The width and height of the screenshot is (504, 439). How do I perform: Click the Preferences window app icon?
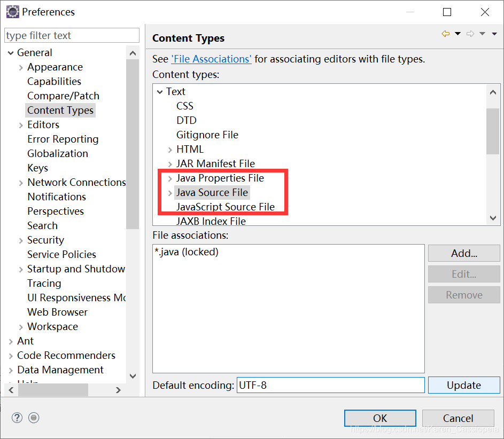[12, 12]
